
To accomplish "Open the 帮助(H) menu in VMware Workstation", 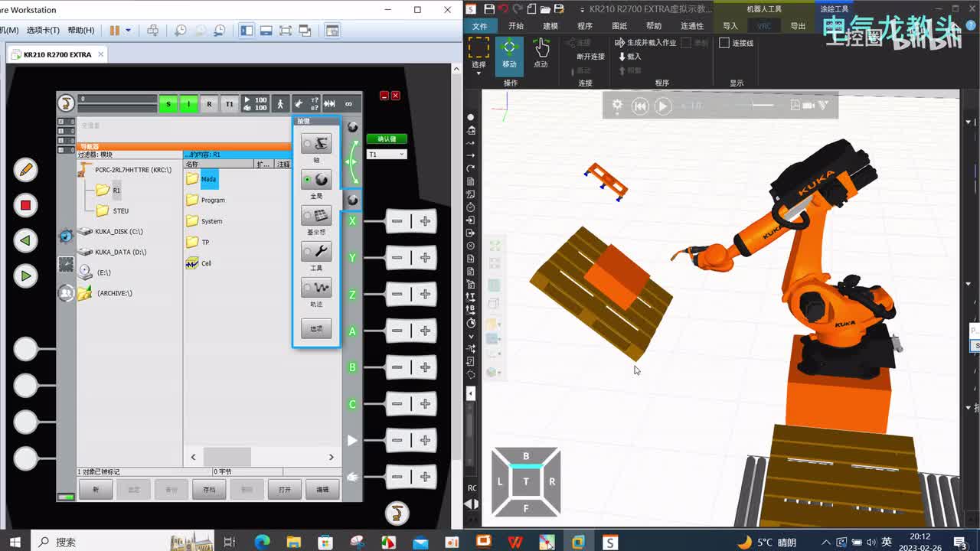I will (81, 30).
